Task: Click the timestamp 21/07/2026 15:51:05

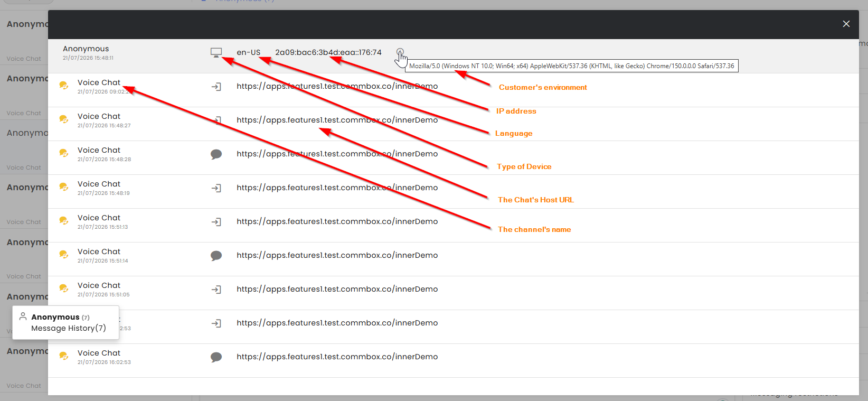Action: pyautogui.click(x=103, y=295)
